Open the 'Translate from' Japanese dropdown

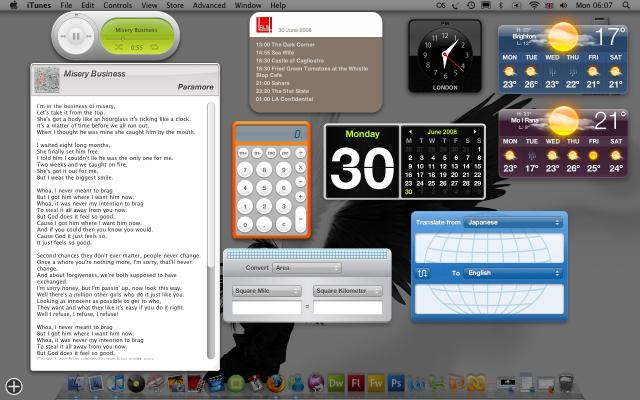tap(513, 222)
